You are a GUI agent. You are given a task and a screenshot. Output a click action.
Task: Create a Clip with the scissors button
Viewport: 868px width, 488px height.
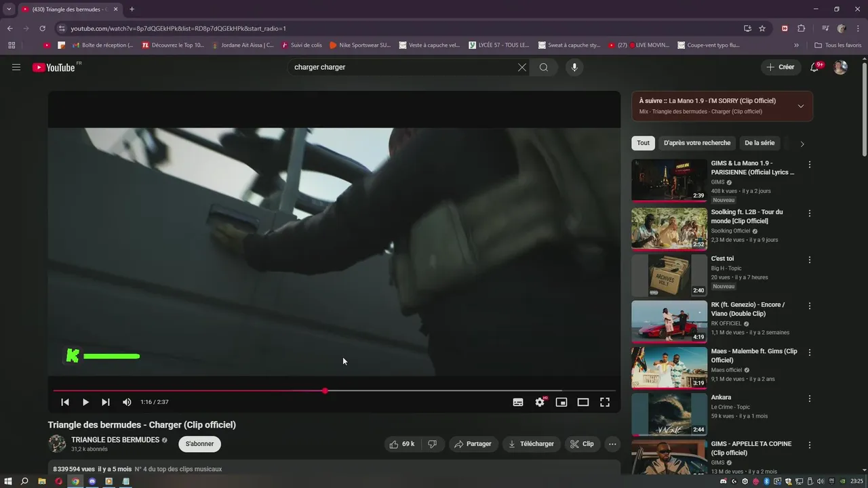click(x=583, y=444)
